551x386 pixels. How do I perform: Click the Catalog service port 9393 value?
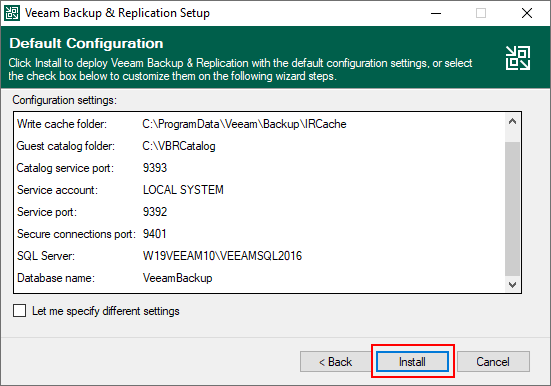click(x=155, y=168)
